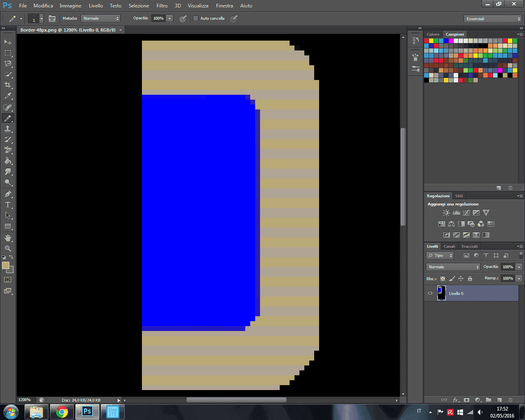Select the Pencil tool in the toolbox
This screenshot has width=525, height=420.
click(x=8, y=118)
